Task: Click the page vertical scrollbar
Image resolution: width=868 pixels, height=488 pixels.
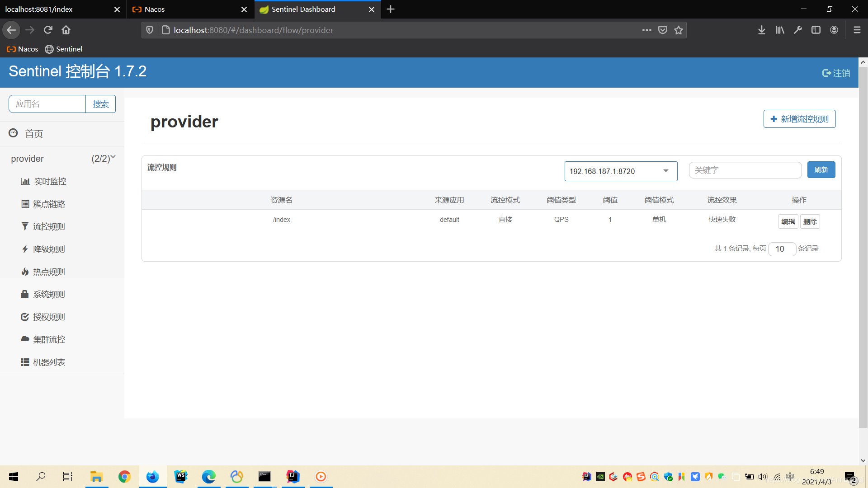Action: click(x=863, y=248)
